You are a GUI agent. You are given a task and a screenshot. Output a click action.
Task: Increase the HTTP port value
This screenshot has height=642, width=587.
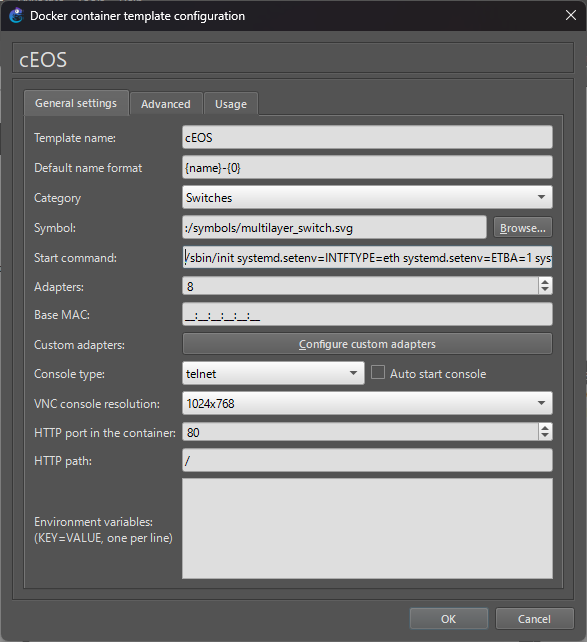(545, 427)
